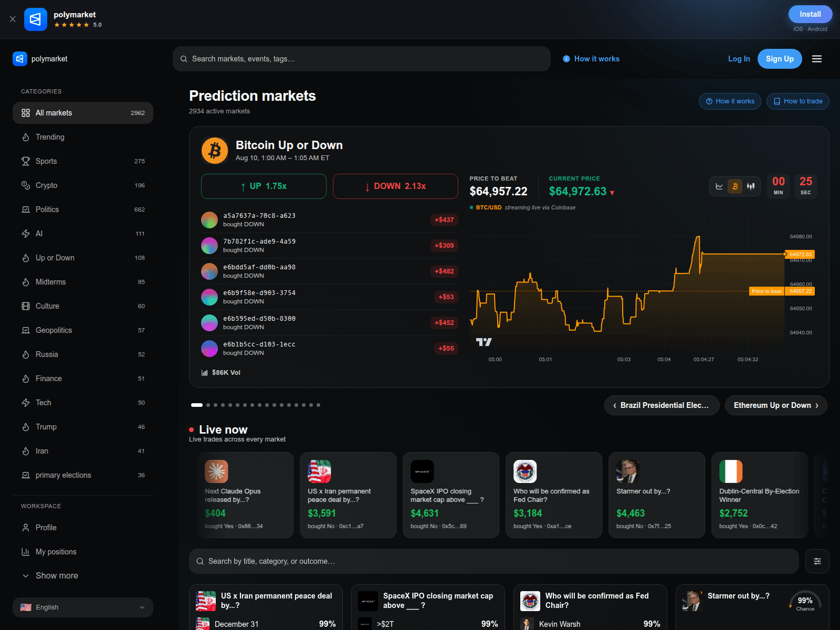Click trader a5a7637a-70c8-a623 avatar
840x630 pixels.
pos(209,220)
